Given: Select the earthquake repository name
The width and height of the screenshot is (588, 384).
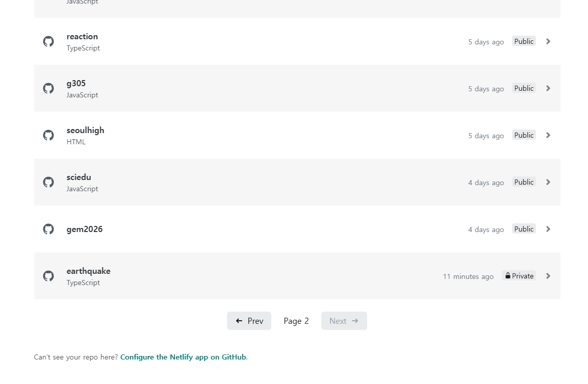Looking at the screenshot, I should coord(89,271).
